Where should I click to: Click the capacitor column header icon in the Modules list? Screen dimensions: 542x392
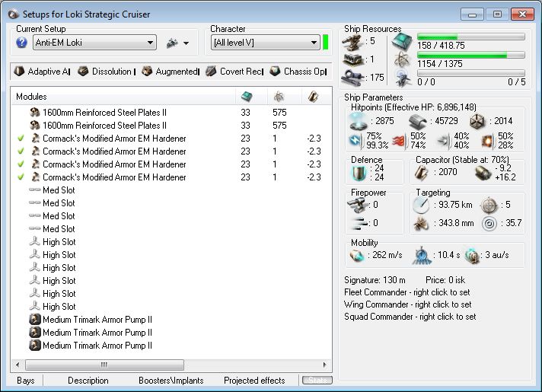tap(313, 97)
